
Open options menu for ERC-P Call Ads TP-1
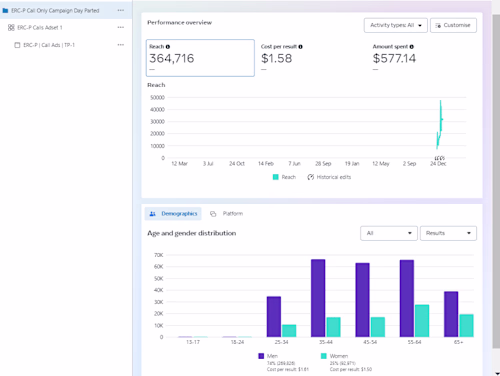tap(121, 45)
